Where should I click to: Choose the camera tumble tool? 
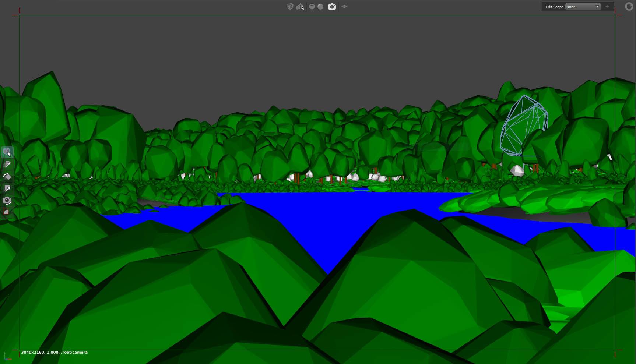click(x=7, y=201)
